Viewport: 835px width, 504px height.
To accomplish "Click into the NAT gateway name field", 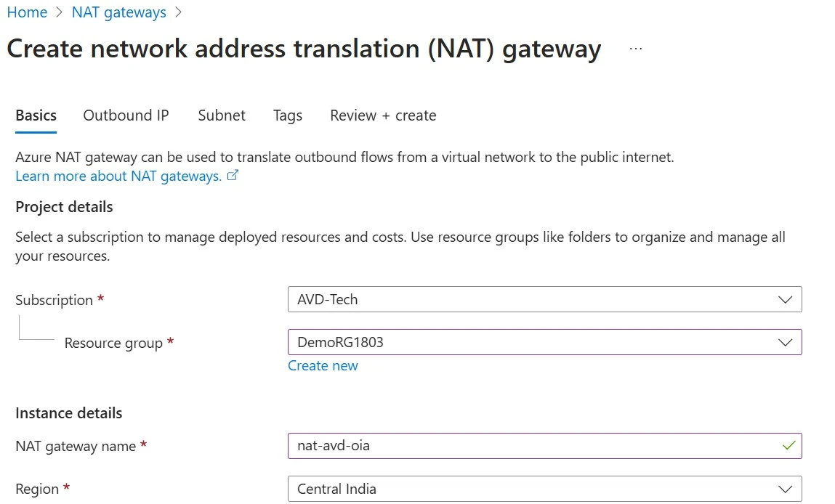I will tap(531, 445).
